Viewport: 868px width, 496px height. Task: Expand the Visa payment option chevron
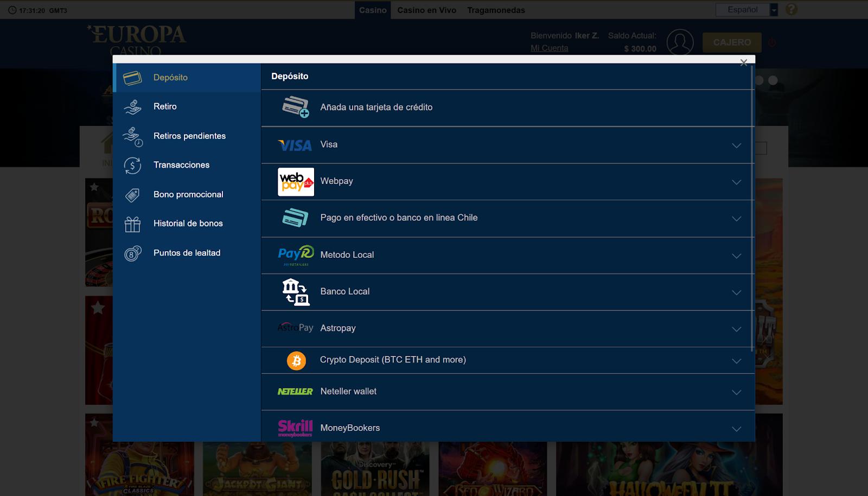pos(736,145)
